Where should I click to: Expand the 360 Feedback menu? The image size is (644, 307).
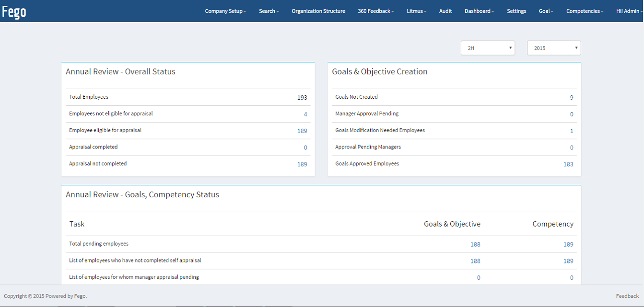point(375,11)
